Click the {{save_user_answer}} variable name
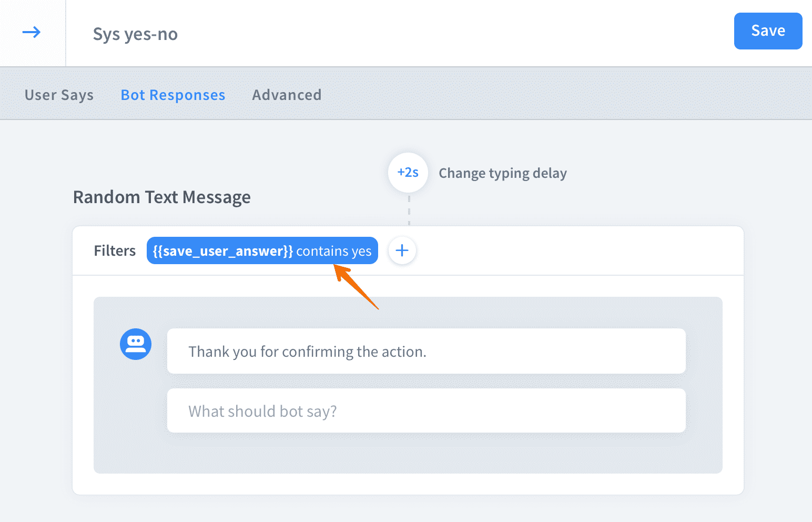 pos(222,251)
